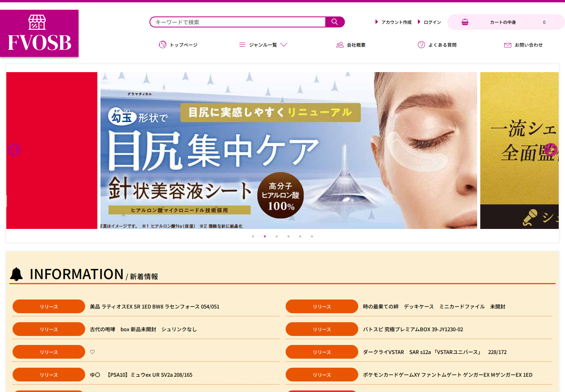Click リリース tag beside ダークライVSTAR item
Image resolution: width=565 pixels, height=392 pixels.
click(322, 352)
